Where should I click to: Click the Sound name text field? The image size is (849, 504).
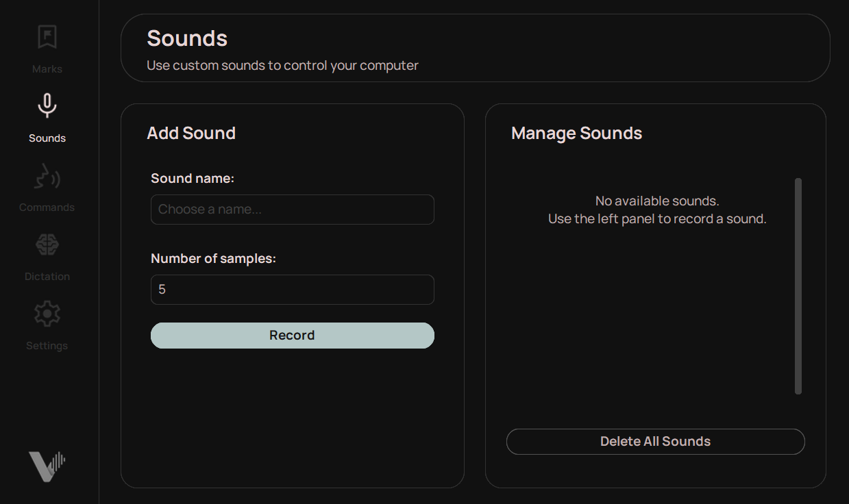[292, 210]
